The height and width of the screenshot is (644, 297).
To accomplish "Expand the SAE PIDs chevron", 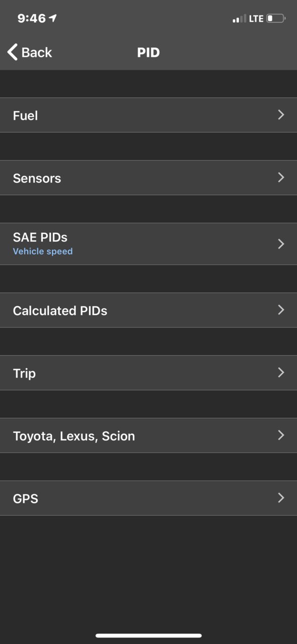I will pos(281,244).
